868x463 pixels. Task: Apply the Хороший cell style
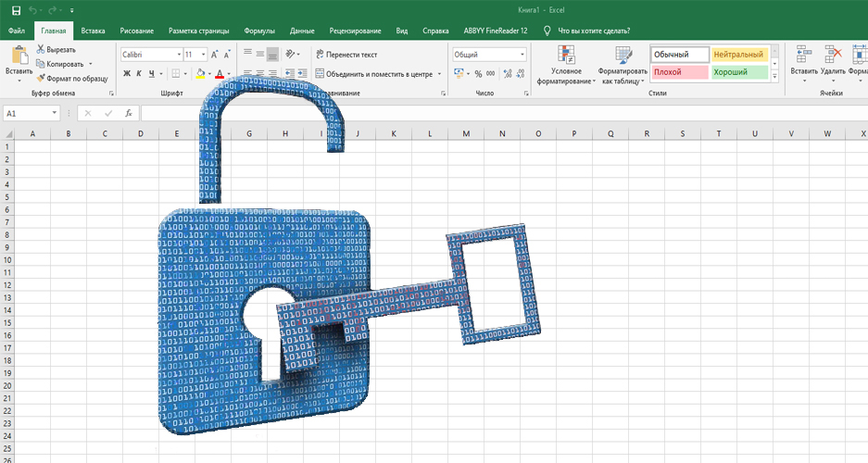[x=739, y=72]
